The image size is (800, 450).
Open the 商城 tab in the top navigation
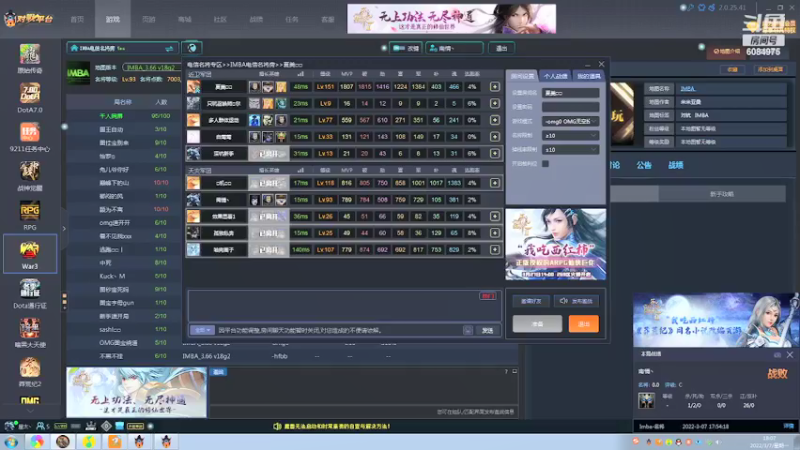pos(185,19)
